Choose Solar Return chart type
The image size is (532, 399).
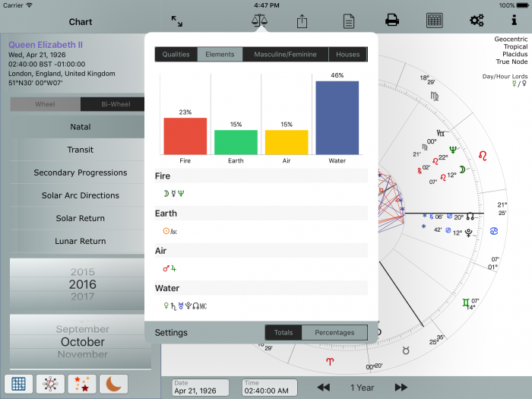81,218
